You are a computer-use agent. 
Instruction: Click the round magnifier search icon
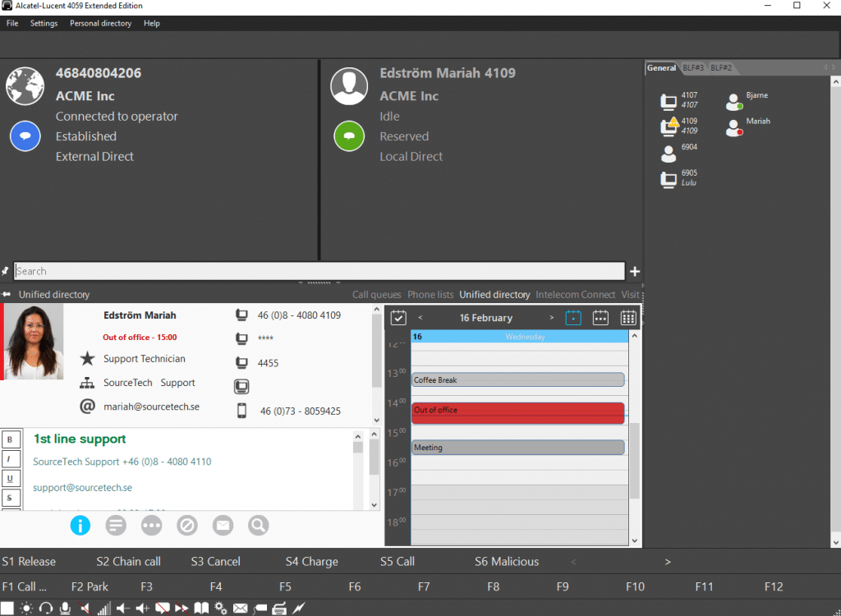pos(258,526)
